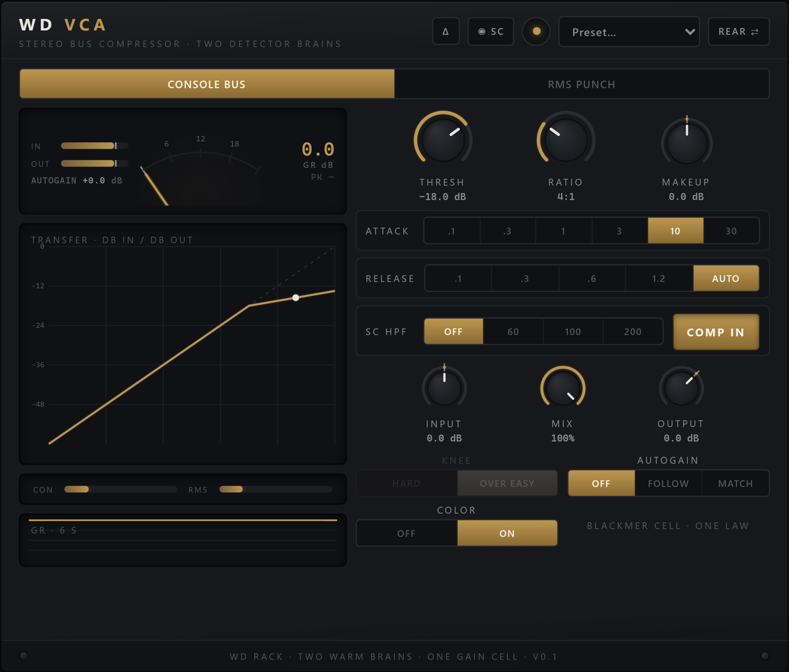Click the RATIO knob
This screenshot has width=789, height=672.
565,139
